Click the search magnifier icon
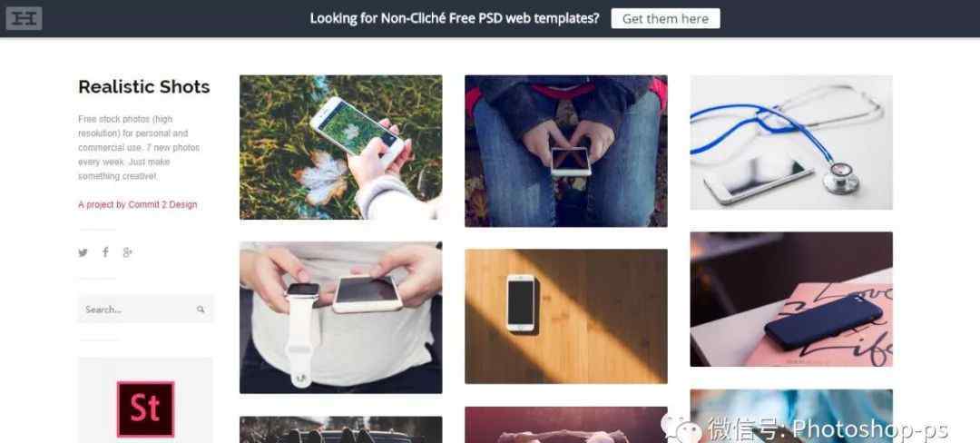980x443 pixels. [x=201, y=310]
